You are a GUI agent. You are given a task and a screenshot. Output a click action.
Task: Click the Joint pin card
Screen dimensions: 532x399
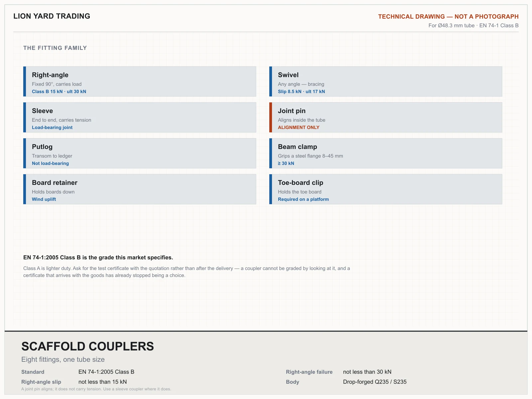pyautogui.click(x=386, y=117)
